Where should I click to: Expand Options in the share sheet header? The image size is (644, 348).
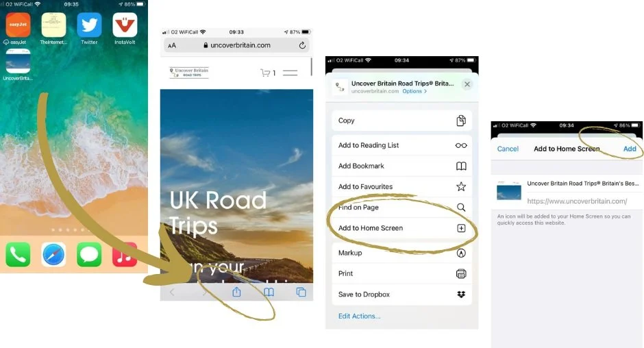414,91
